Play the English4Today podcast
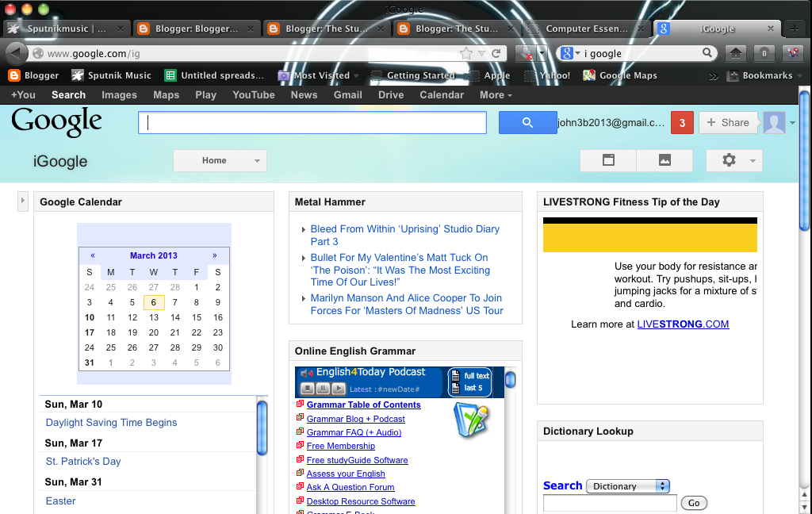Screen dimensions: 812x514 tap(338, 389)
